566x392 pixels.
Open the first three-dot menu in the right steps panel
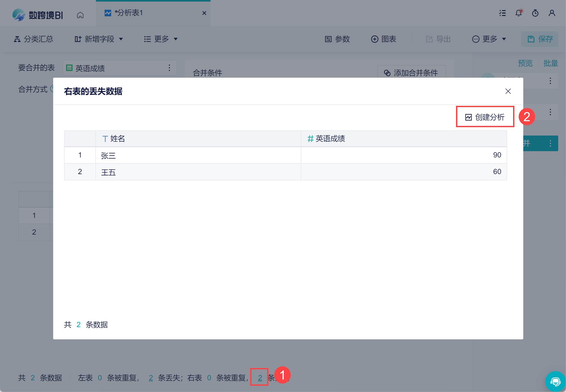(550, 81)
